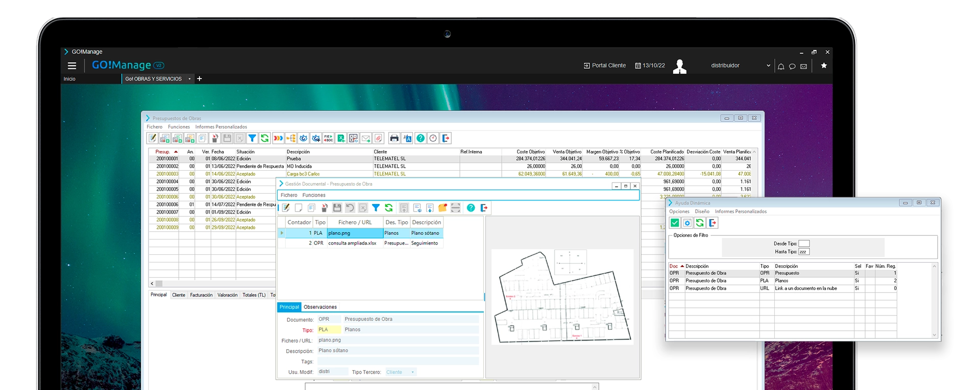Viewport: 980px width, 390px height.
Task: Click green checkmark accept in Ayuda Dinámica
Action: pos(675,223)
